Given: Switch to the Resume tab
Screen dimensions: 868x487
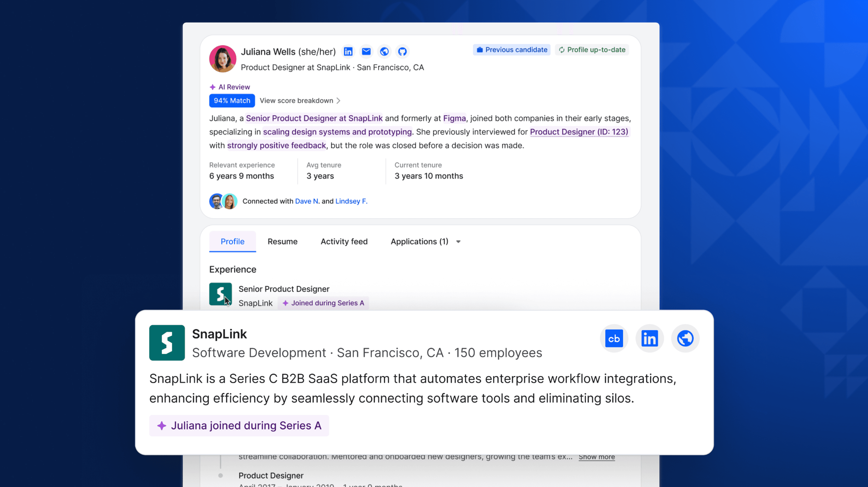Looking at the screenshot, I should coord(282,241).
